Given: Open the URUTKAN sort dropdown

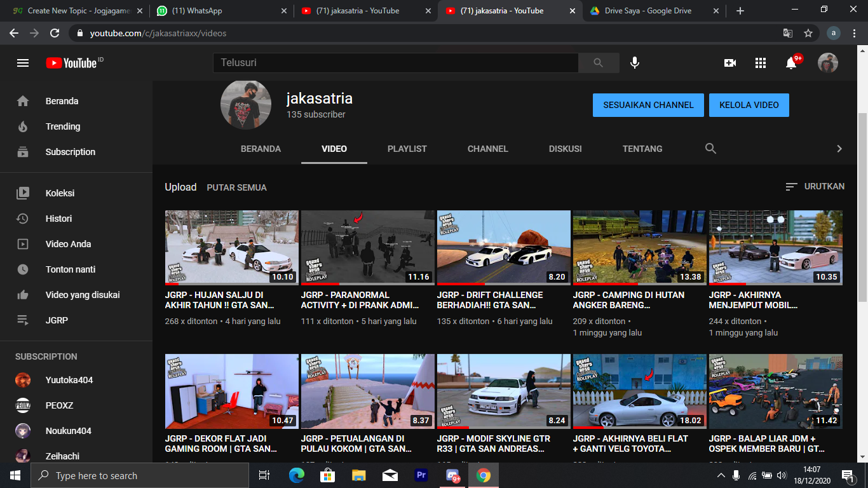Looking at the screenshot, I should point(815,187).
